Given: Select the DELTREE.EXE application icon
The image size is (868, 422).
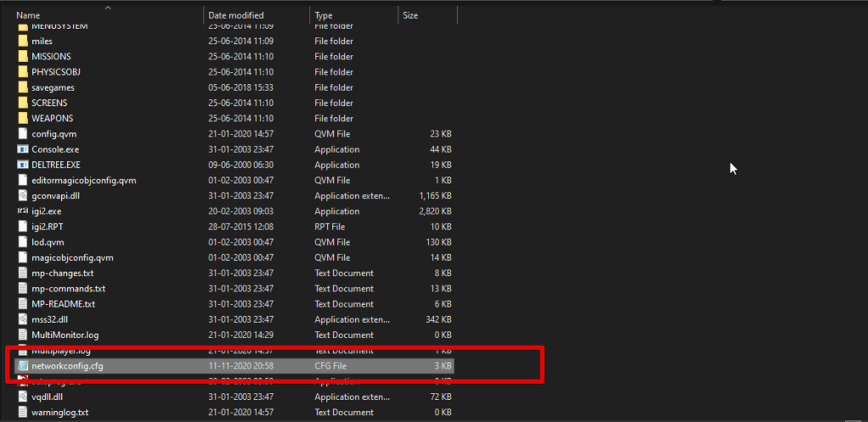Looking at the screenshot, I should click(23, 165).
